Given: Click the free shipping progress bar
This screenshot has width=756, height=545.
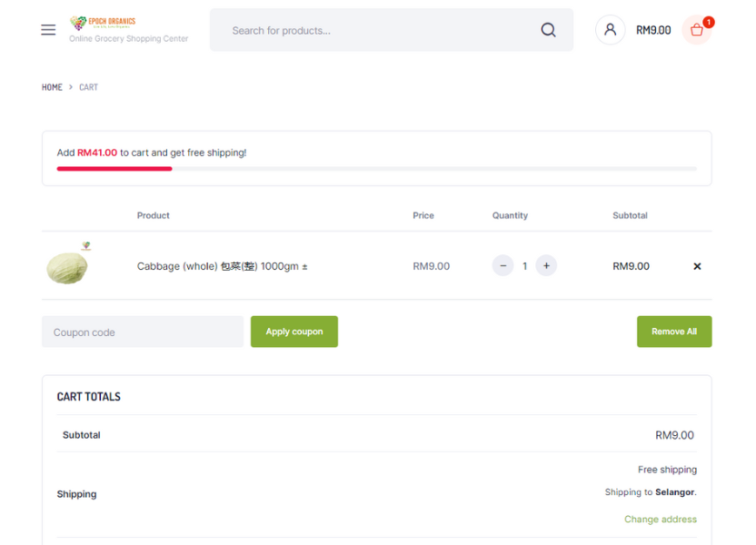Looking at the screenshot, I should [376, 169].
